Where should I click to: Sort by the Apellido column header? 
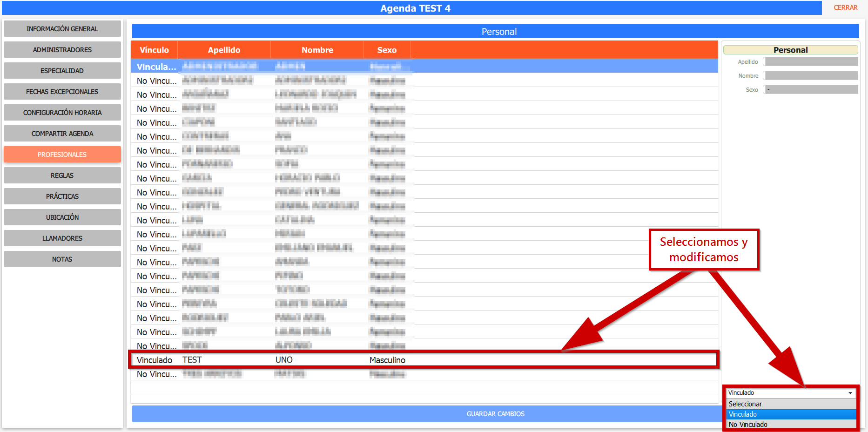click(224, 50)
